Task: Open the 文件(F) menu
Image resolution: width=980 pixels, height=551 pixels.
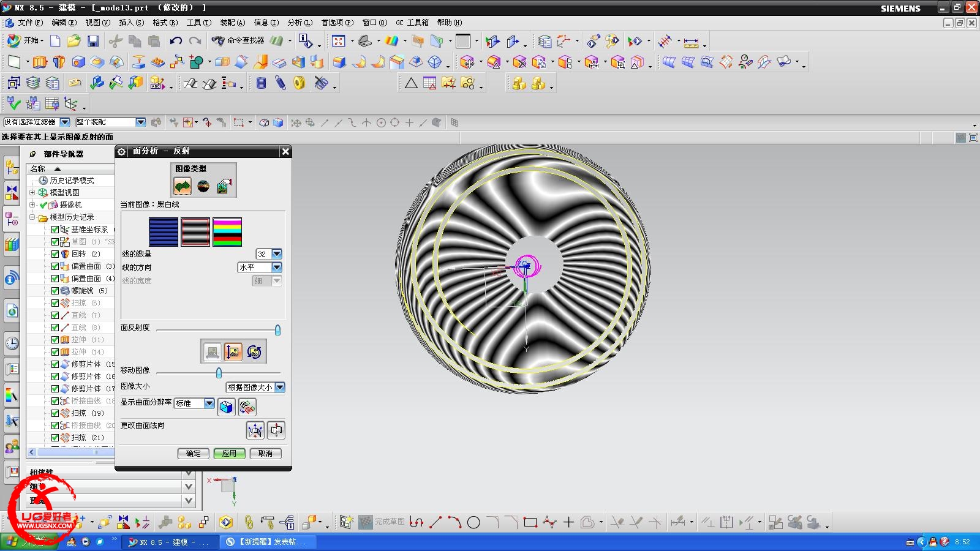Action: click(30, 22)
